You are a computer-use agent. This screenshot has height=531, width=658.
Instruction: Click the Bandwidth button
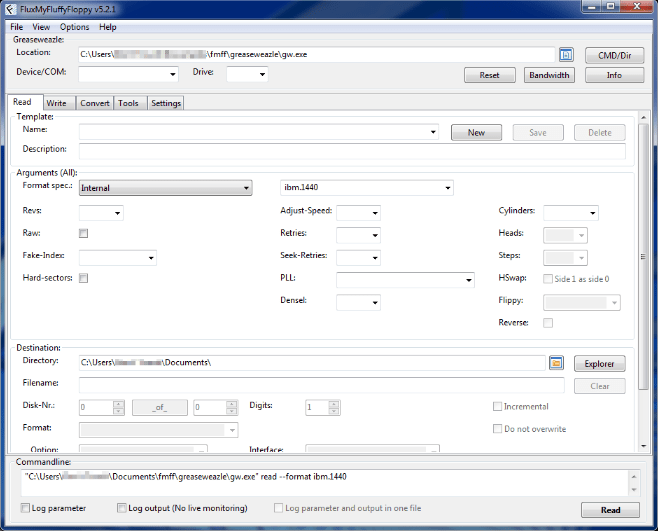549,75
